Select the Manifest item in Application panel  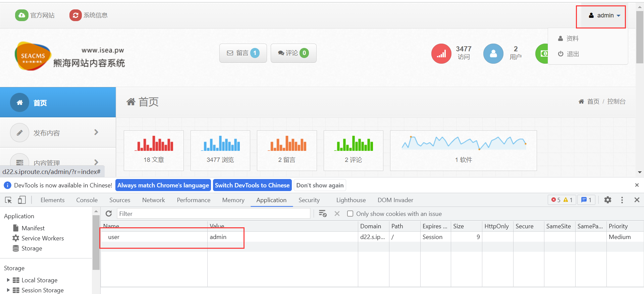click(33, 228)
